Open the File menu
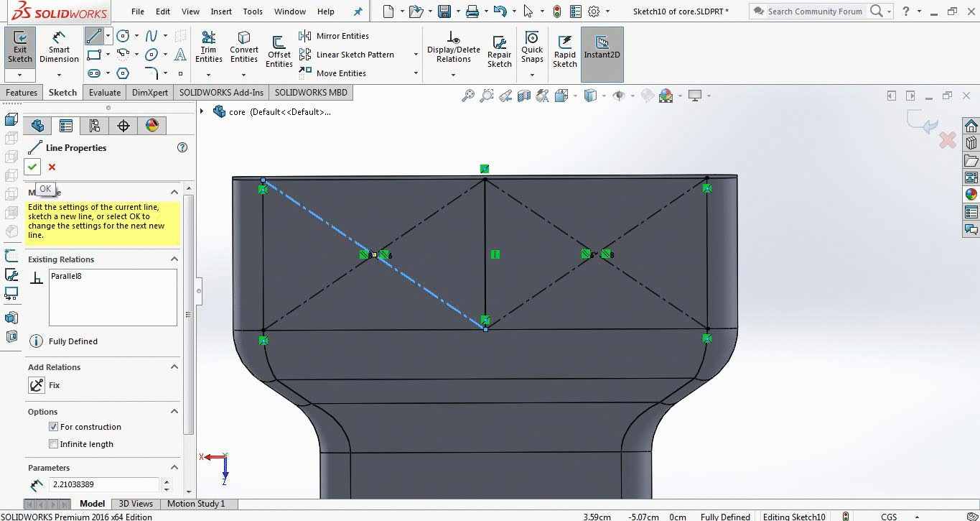 coord(138,11)
